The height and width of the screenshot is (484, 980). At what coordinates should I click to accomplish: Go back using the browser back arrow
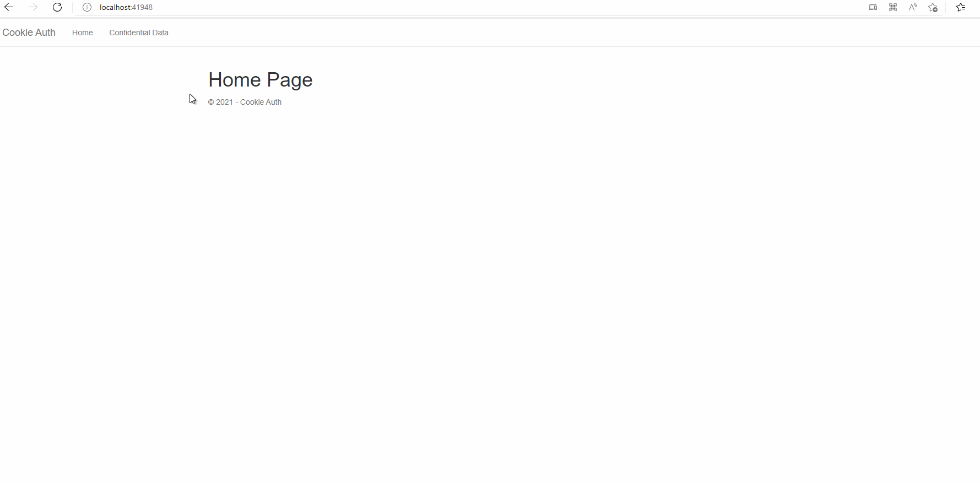pos(9,7)
